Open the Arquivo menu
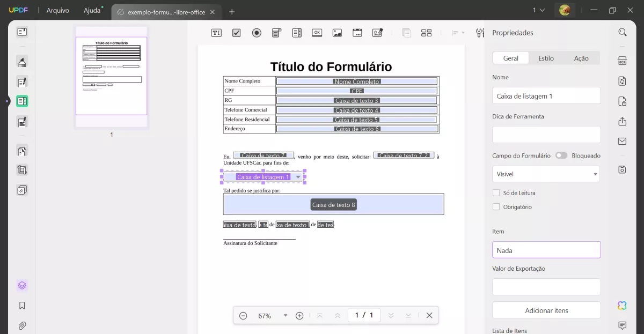This screenshot has height=334, width=644. pos(57,10)
